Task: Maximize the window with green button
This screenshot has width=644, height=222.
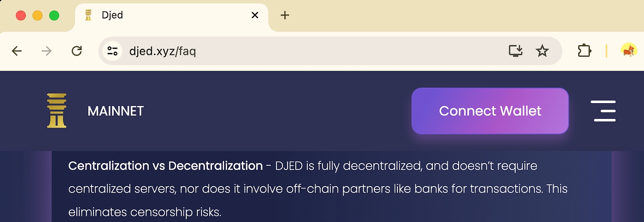Action: coord(54,16)
